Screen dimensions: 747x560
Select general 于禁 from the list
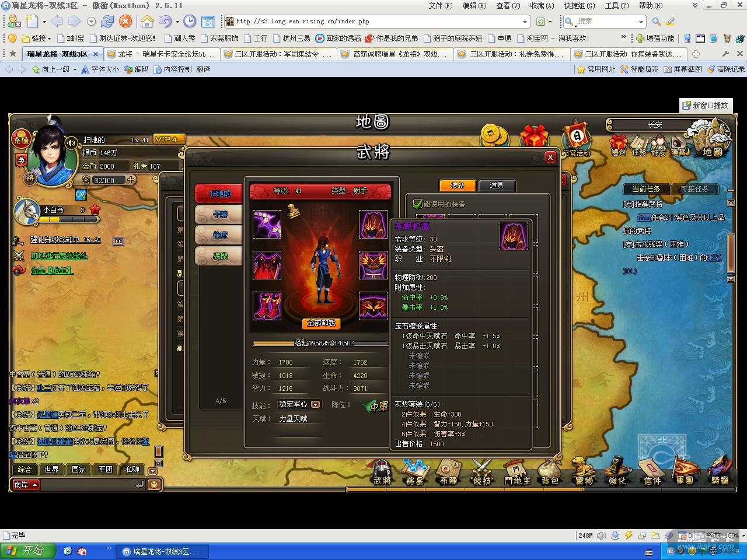[x=218, y=214]
